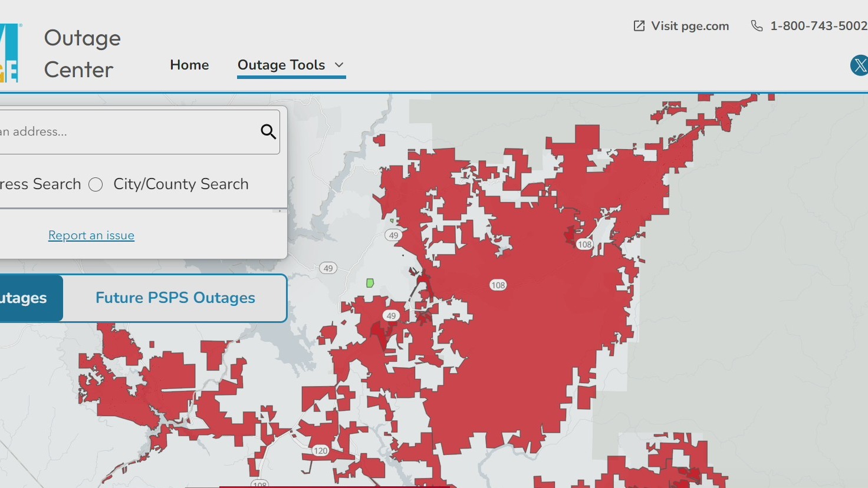Image resolution: width=868 pixels, height=488 pixels.
Task: Expand the search panel's collapsed section
Action: tap(279, 211)
